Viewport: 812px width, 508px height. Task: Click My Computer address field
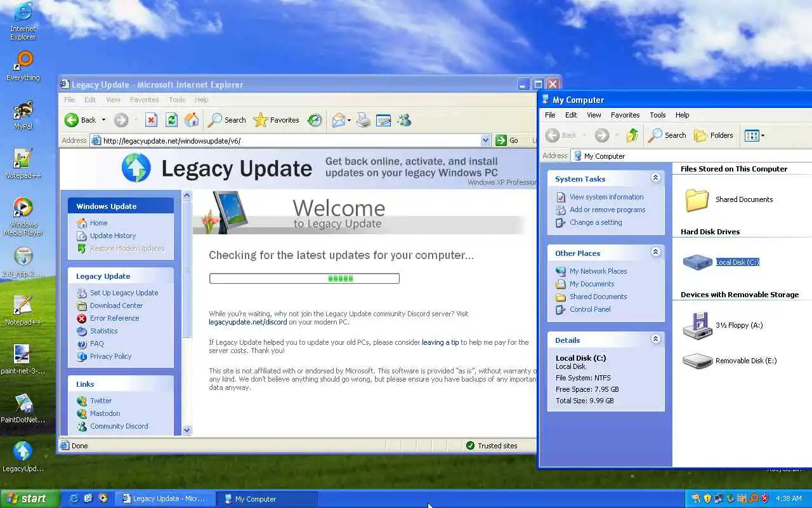[x=691, y=156]
